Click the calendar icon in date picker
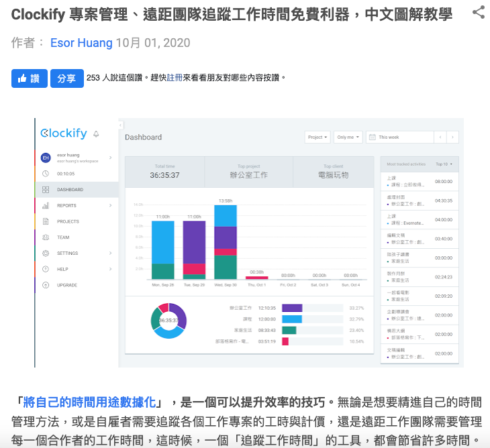490x448 pixels. point(372,137)
